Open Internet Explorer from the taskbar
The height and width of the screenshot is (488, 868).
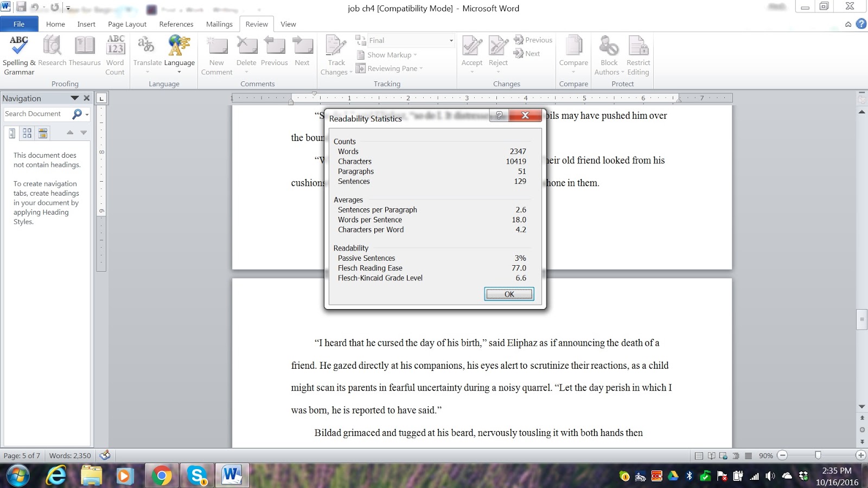click(x=56, y=476)
